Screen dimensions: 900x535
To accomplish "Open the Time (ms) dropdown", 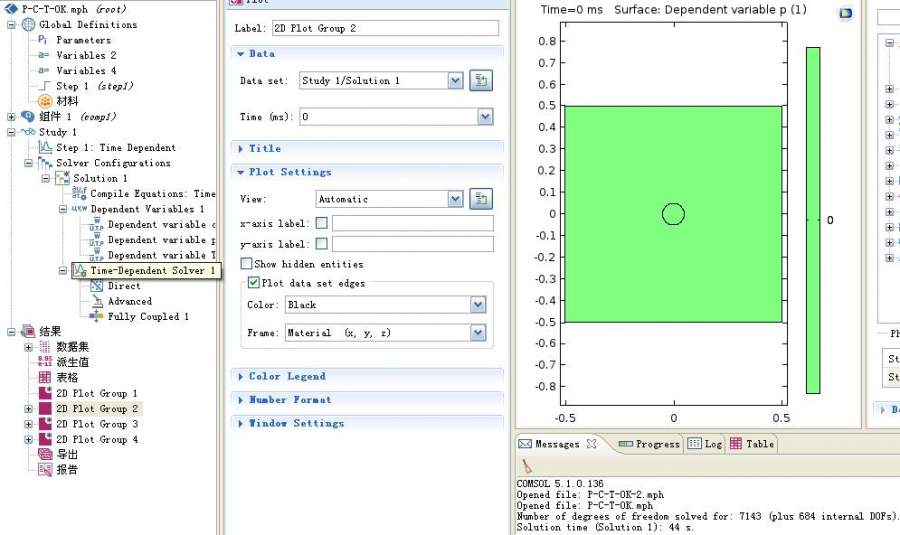I will 485,117.
